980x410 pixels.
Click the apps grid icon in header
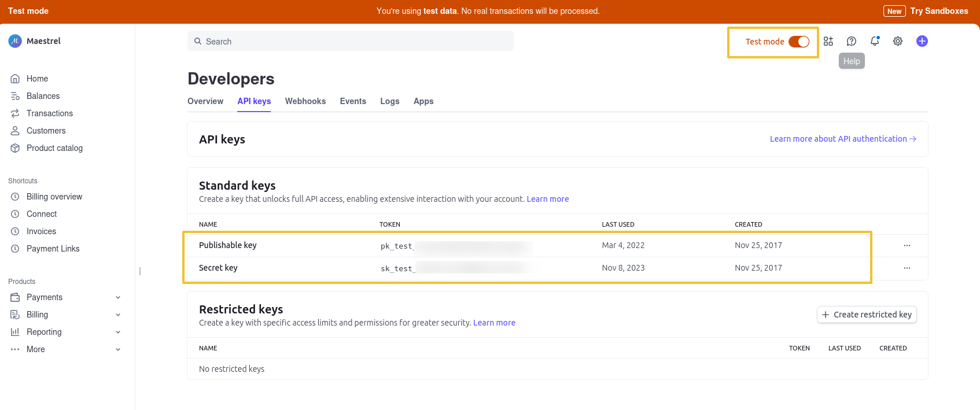point(828,41)
